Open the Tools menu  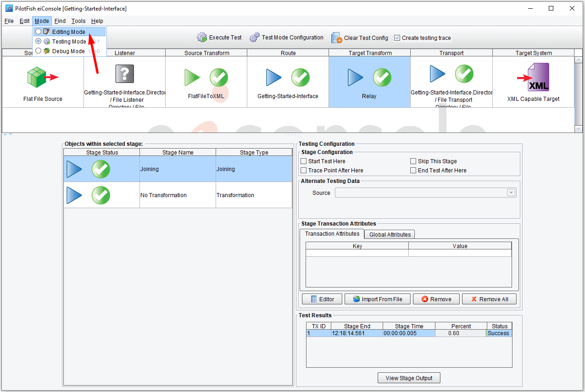78,21
